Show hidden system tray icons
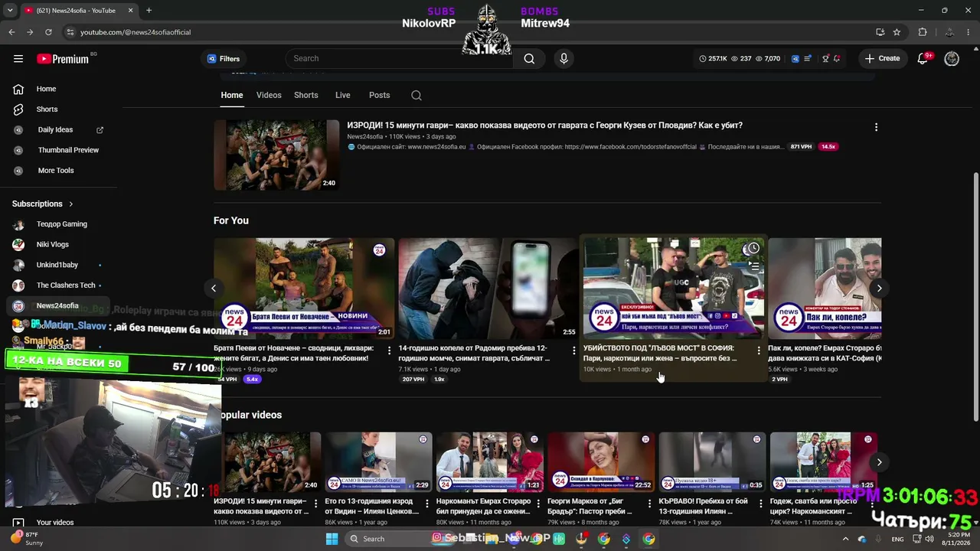 (845, 539)
